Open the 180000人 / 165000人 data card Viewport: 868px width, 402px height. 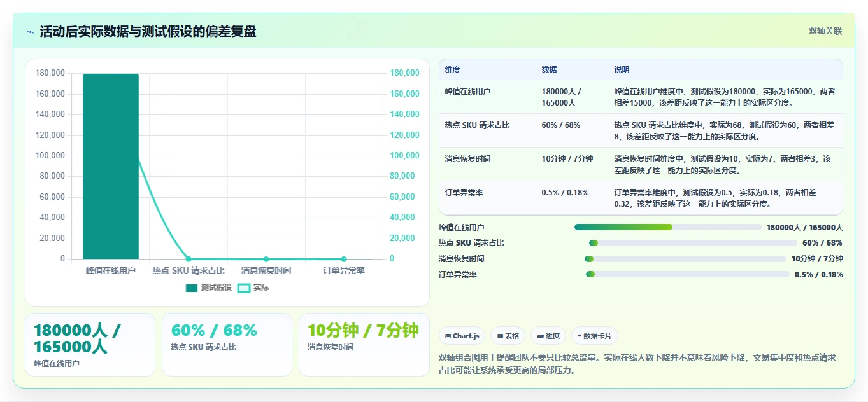90,345
